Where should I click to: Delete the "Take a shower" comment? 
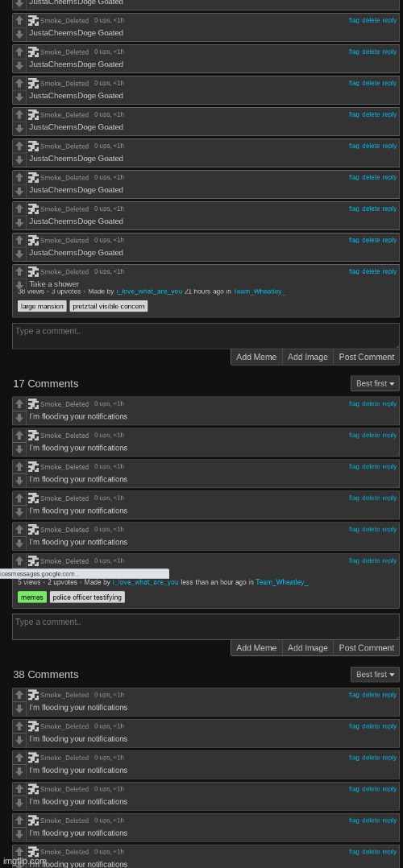pos(371,271)
